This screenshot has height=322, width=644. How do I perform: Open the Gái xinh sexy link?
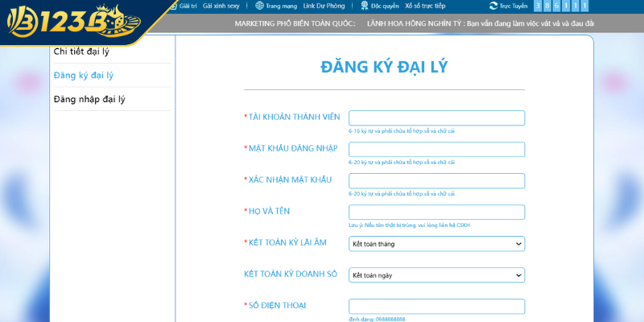pyautogui.click(x=221, y=6)
